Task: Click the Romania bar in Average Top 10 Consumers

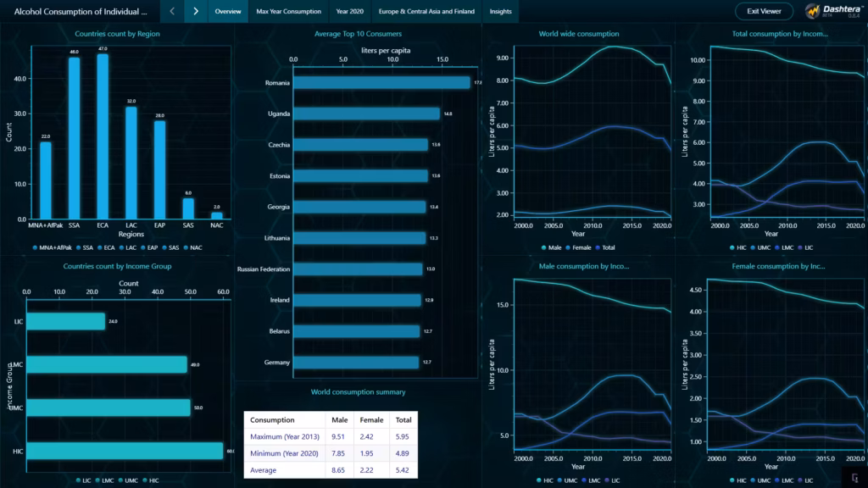Action: click(381, 83)
